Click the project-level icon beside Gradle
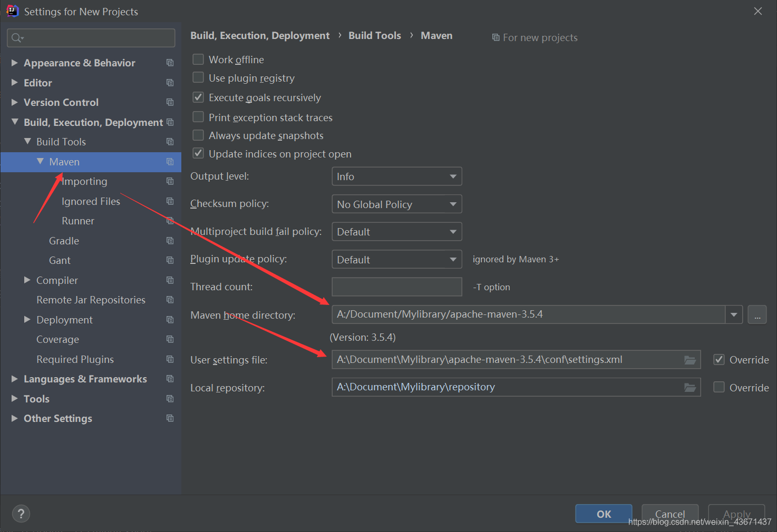Image resolution: width=777 pixels, height=532 pixels. click(x=170, y=241)
